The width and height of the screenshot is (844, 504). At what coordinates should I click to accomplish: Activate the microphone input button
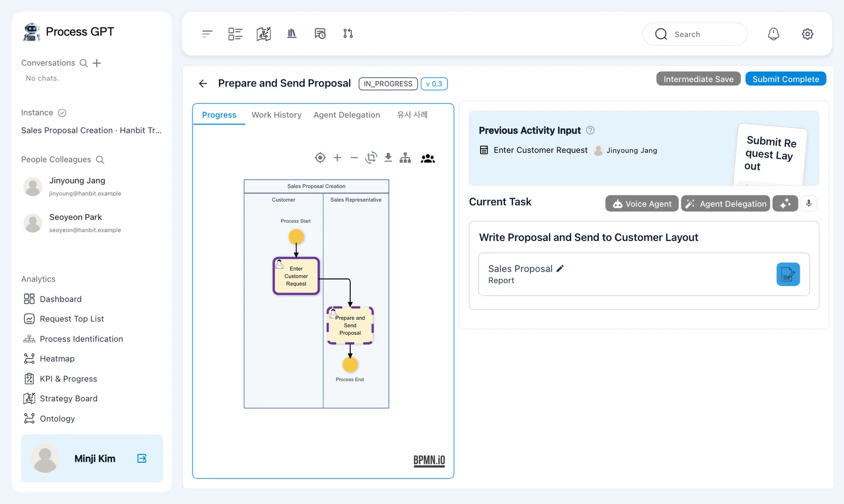[x=809, y=203]
